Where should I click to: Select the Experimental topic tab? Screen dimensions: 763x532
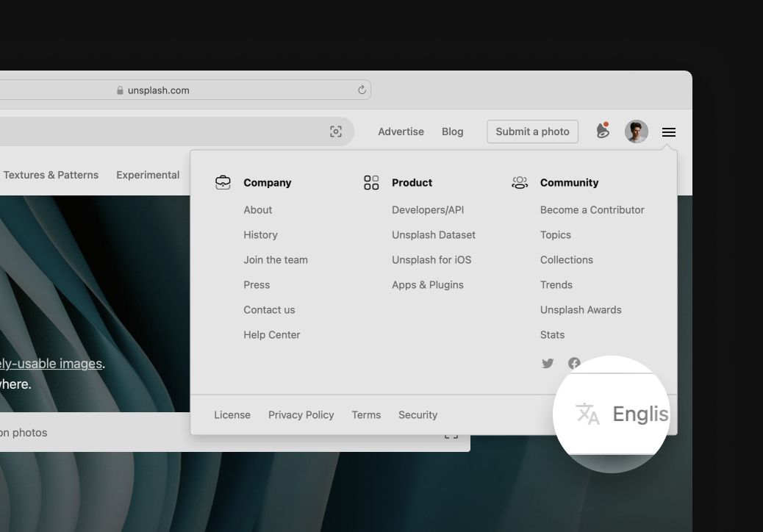[148, 175]
